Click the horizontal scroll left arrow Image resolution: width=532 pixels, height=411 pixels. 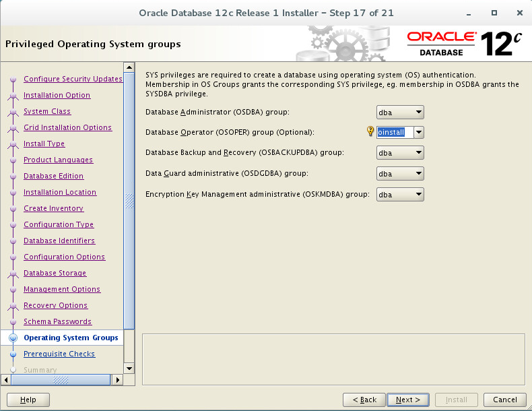pos(6,380)
